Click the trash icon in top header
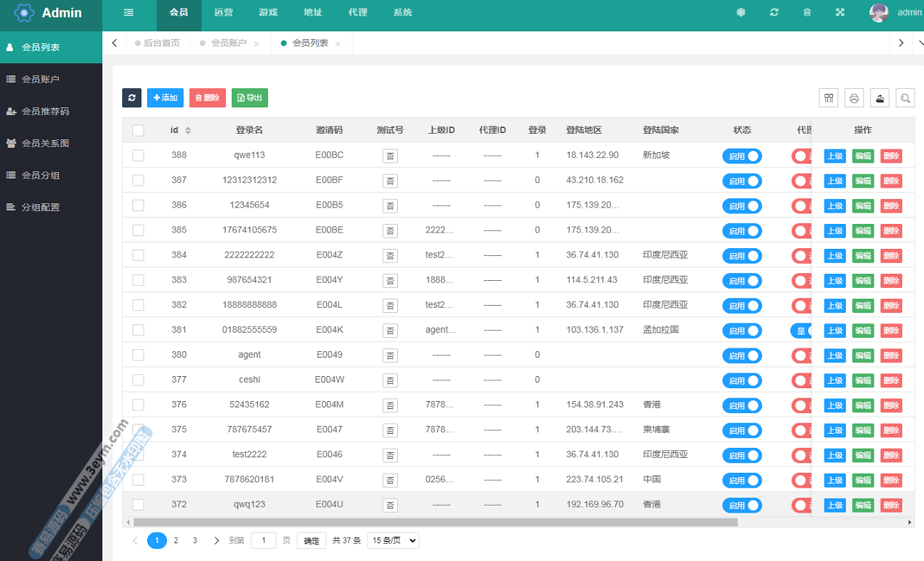The image size is (924, 561). tap(807, 12)
